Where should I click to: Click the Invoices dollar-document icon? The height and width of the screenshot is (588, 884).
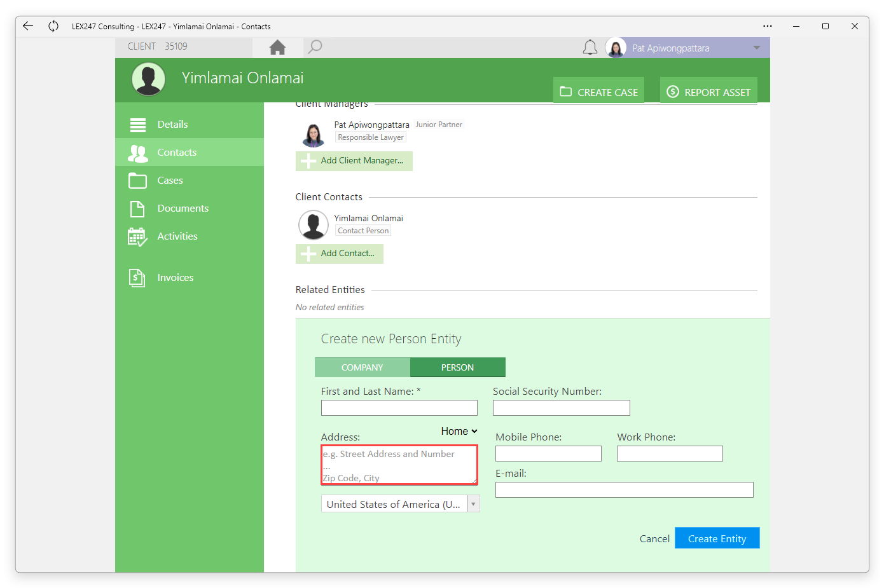point(137,278)
